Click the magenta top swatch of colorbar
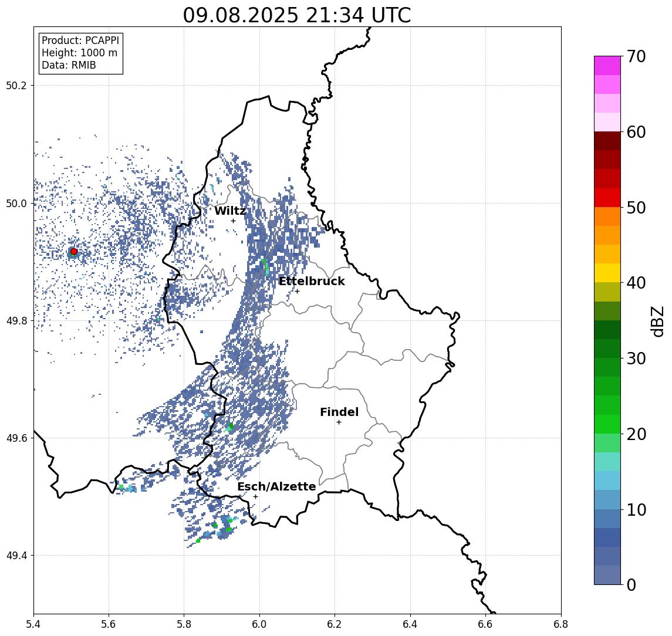The height and width of the screenshot is (636, 672). coord(607,66)
